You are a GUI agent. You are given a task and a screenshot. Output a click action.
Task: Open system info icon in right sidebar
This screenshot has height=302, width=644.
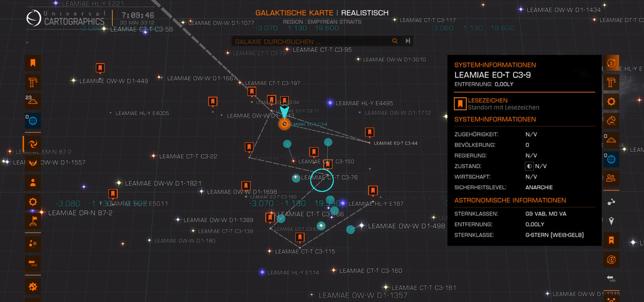coord(611,63)
